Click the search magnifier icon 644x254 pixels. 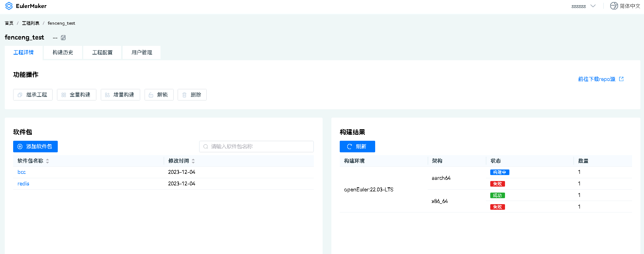coord(206,147)
